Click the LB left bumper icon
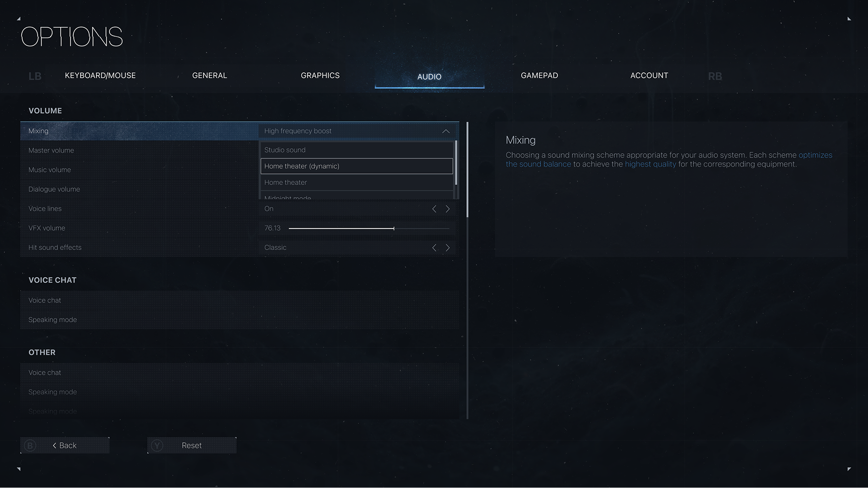Image resolution: width=868 pixels, height=488 pixels. 35,76
